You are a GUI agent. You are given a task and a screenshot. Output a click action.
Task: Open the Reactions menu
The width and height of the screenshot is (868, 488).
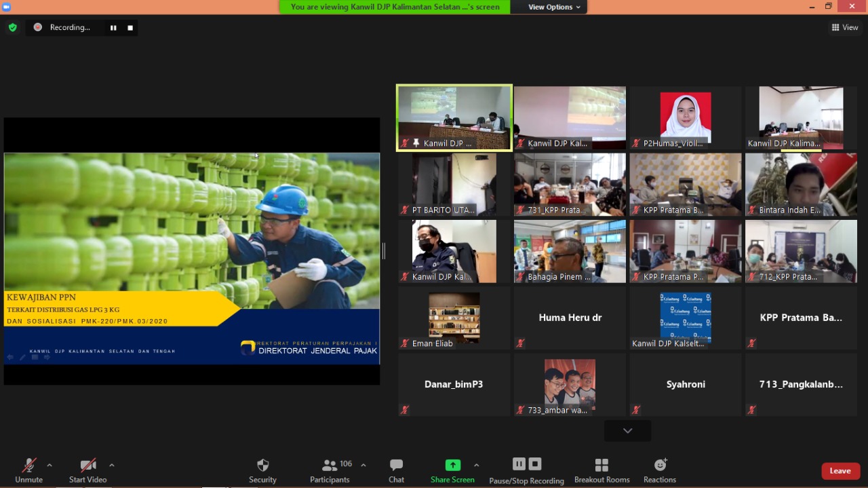660,466
